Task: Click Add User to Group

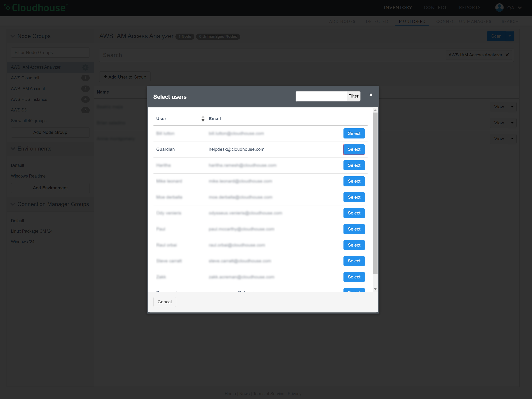Action: [125, 77]
